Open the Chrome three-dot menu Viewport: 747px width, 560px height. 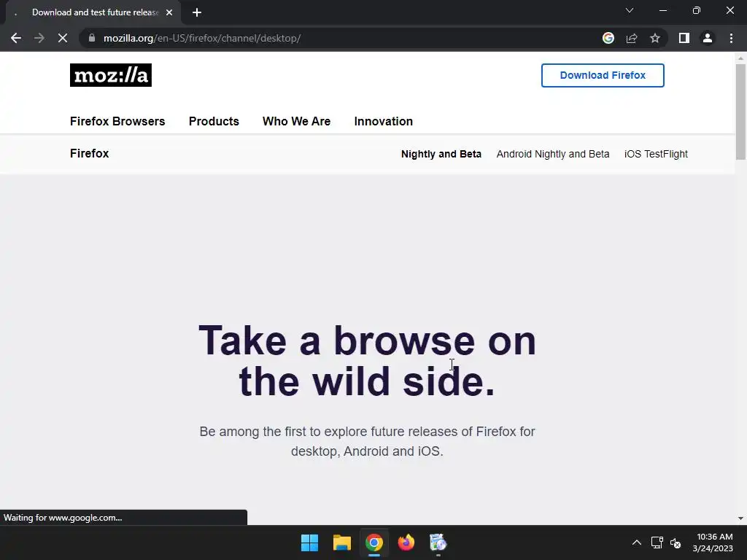click(731, 38)
